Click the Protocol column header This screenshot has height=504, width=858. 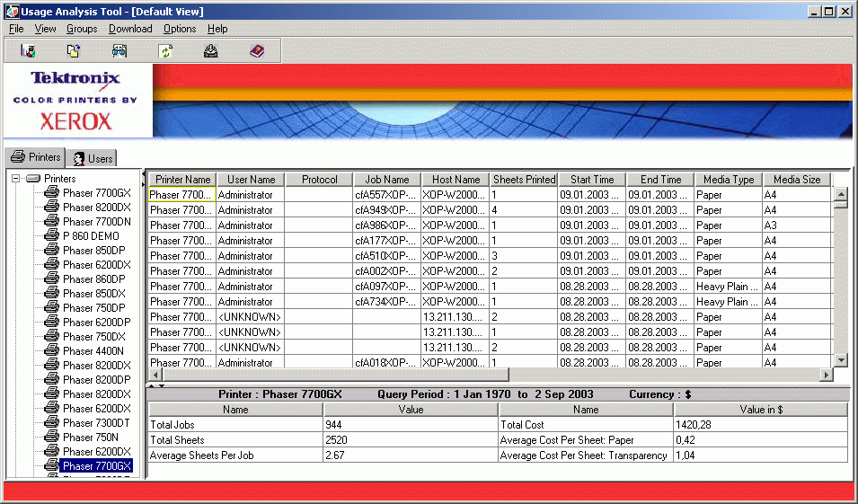click(320, 180)
